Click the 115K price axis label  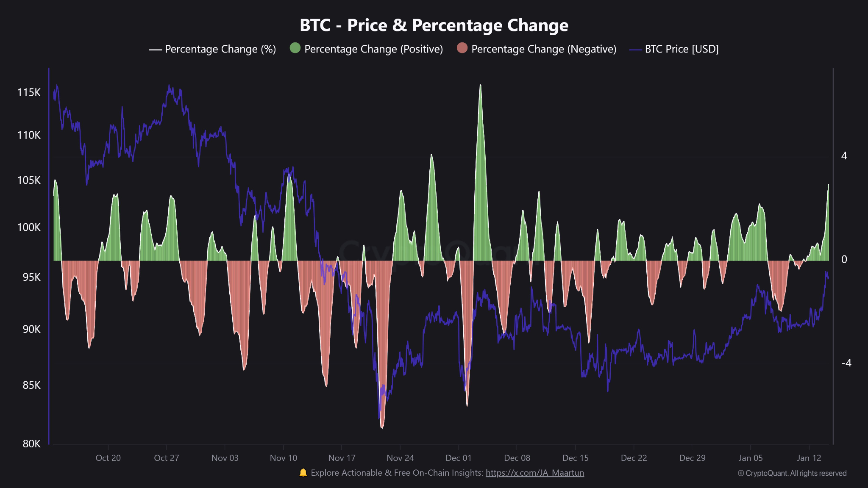[x=29, y=93]
